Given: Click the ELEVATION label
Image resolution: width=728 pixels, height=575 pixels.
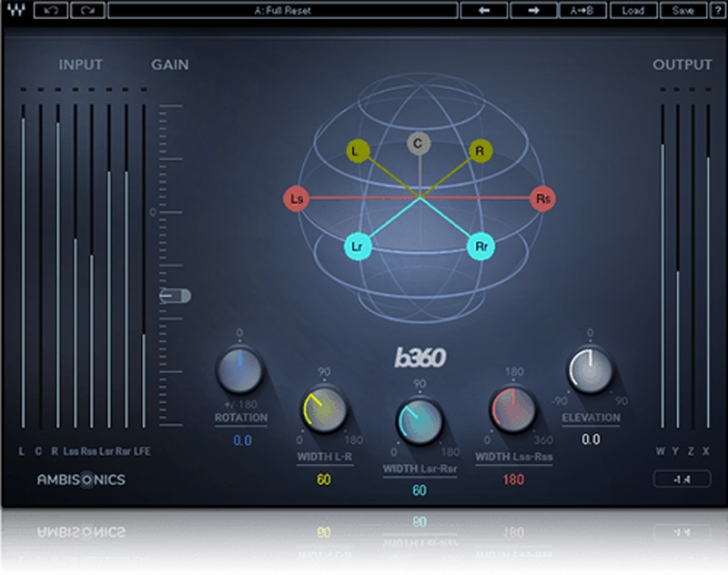Looking at the screenshot, I should [591, 418].
